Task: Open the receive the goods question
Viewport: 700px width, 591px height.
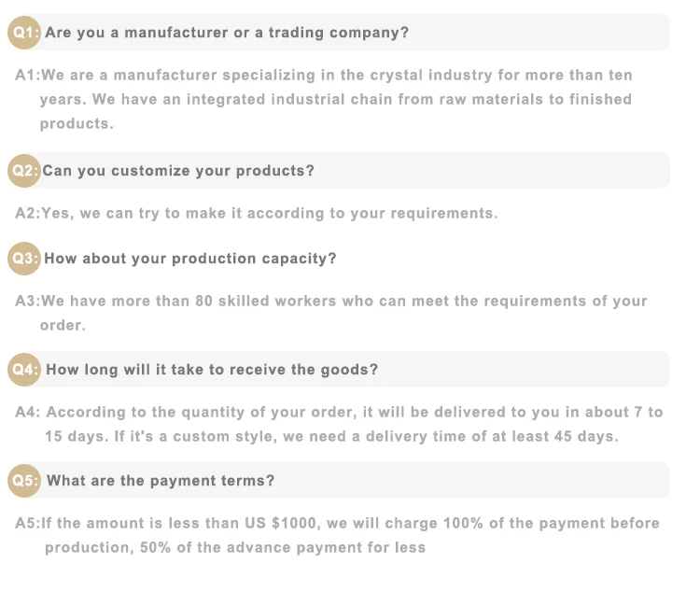Action: tap(339, 370)
